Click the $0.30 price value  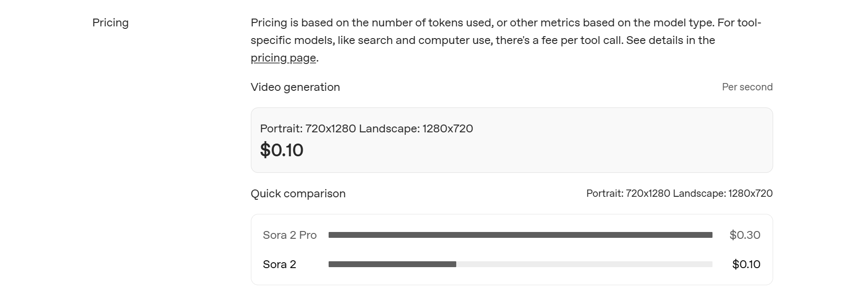(744, 235)
